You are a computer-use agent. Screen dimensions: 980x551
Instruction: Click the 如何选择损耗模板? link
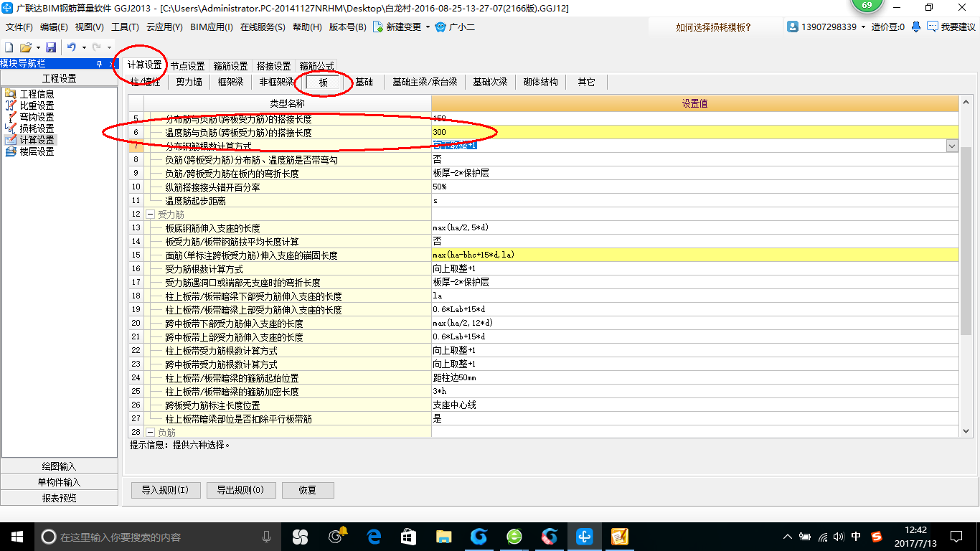713,27
